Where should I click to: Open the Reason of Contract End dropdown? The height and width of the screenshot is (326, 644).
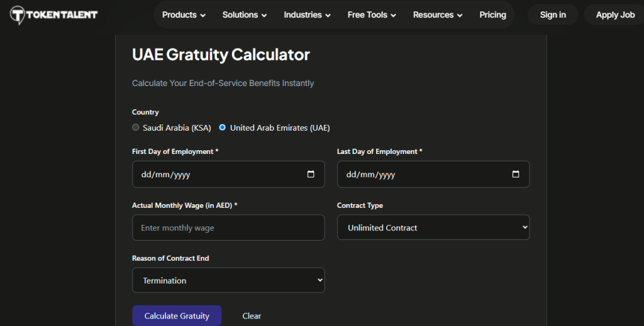(228, 280)
